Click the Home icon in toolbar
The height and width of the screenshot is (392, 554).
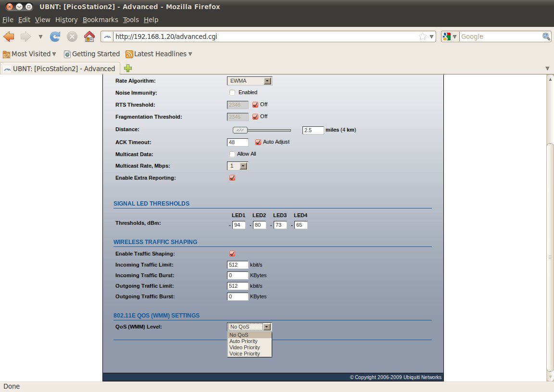click(89, 37)
